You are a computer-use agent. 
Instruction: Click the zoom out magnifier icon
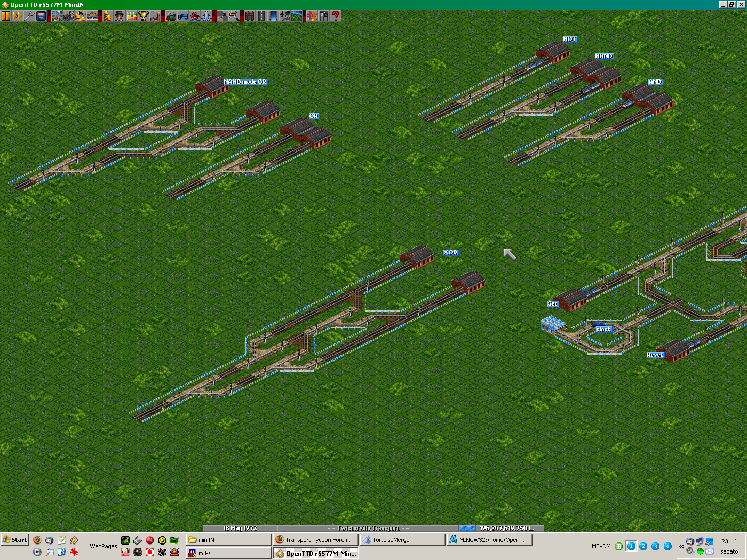point(234,16)
